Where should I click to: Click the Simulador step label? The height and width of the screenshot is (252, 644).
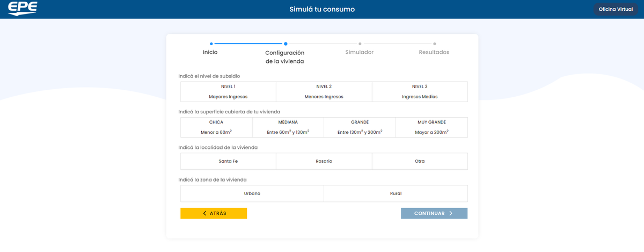tap(359, 52)
